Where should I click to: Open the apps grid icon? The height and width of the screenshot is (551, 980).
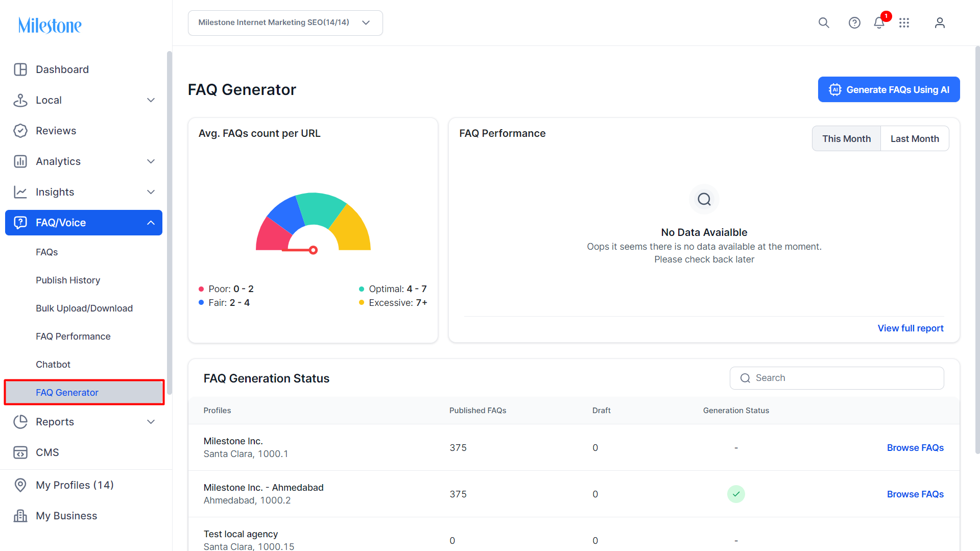coord(904,22)
